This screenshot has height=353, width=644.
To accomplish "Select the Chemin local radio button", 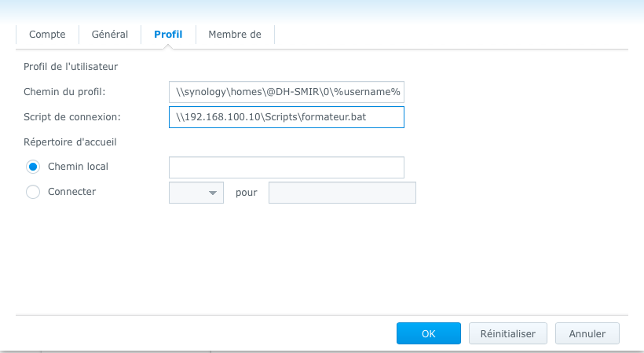I will (x=33, y=167).
